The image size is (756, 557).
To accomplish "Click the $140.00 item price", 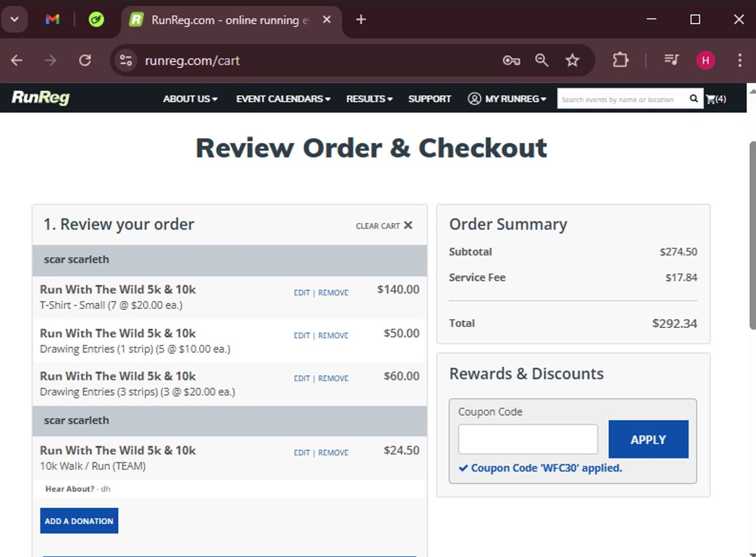I will tap(398, 289).
